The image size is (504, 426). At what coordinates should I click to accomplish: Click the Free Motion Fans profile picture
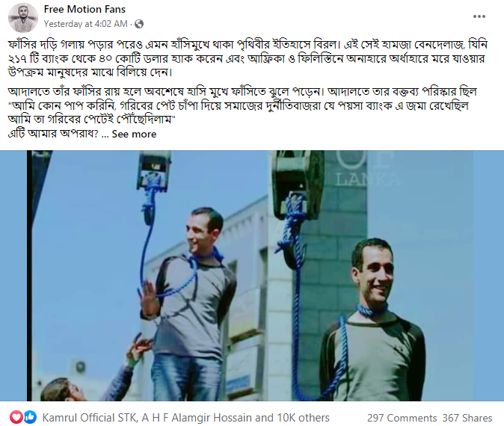point(23,18)
